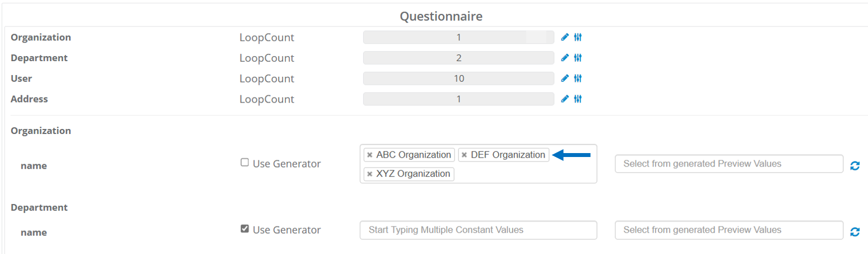The image size is (868, 254).
Task: Open sliders settings icon for Address LoopCount
Action: tap(578, 99)
